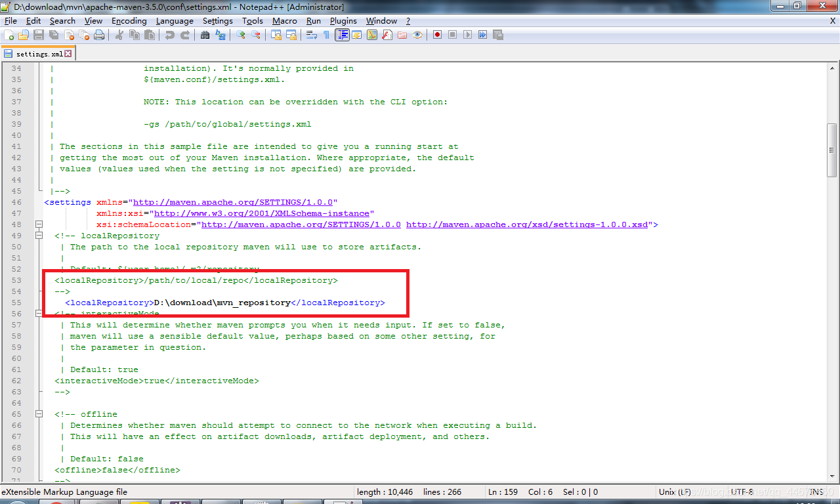Image resolution: width=840 pixels, height=504 pixels.
Task: Open the Window menu
Action: tap(381, 21)
